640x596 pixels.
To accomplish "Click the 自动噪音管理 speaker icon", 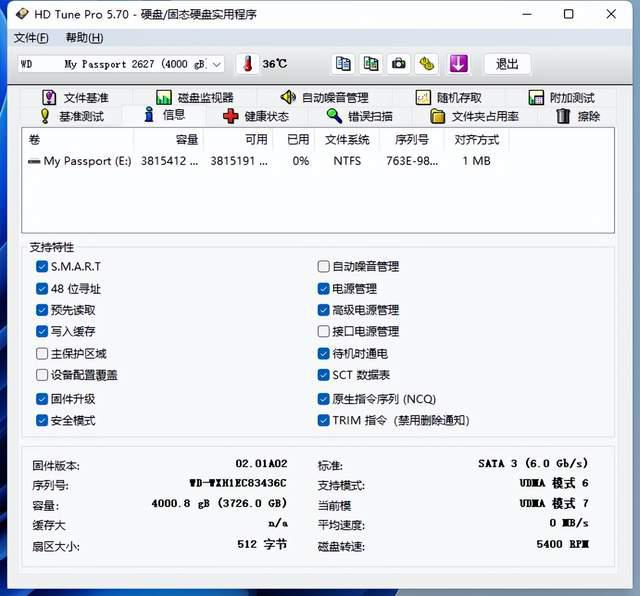I will tap(288, 97).
